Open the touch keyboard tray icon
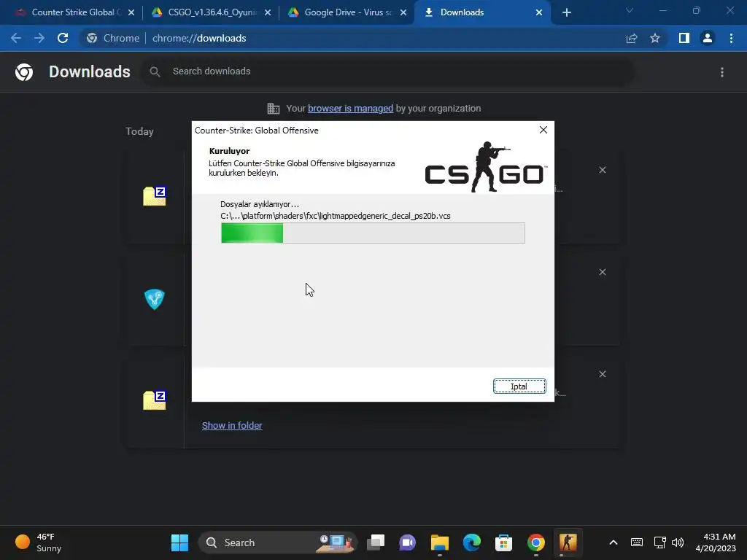 pyautogui.click(x=636, y=542)
